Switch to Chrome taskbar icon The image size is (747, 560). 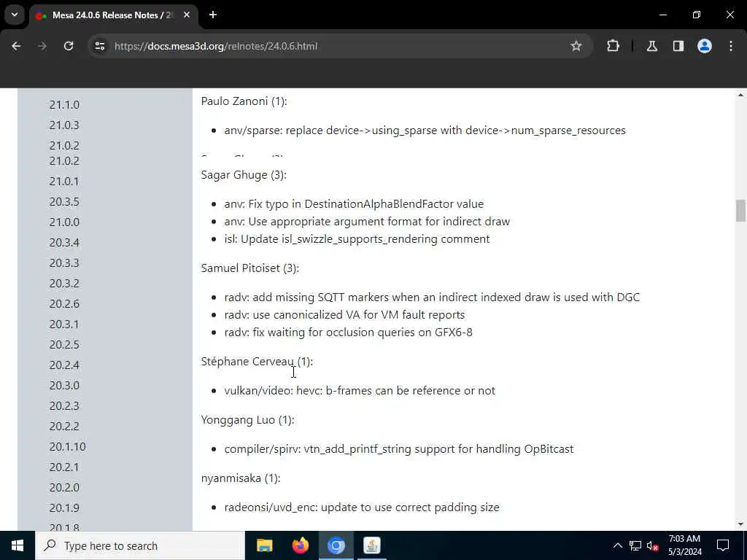336,545
